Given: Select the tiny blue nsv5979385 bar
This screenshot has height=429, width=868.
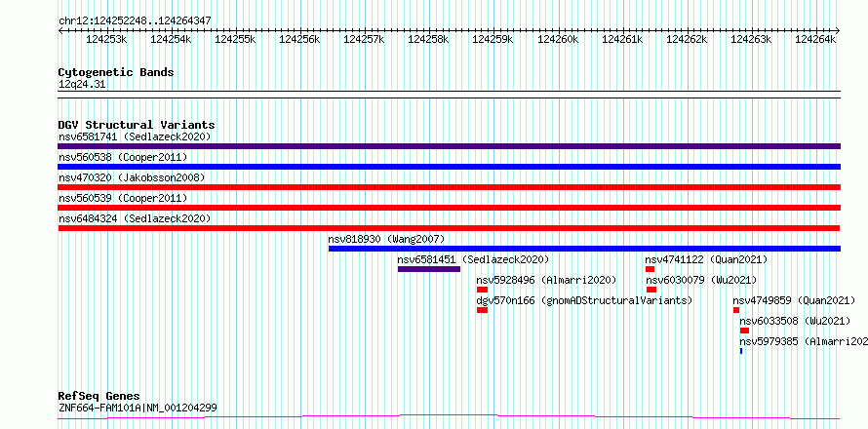Looking at the screenshot, I should (x=740, y=351).
